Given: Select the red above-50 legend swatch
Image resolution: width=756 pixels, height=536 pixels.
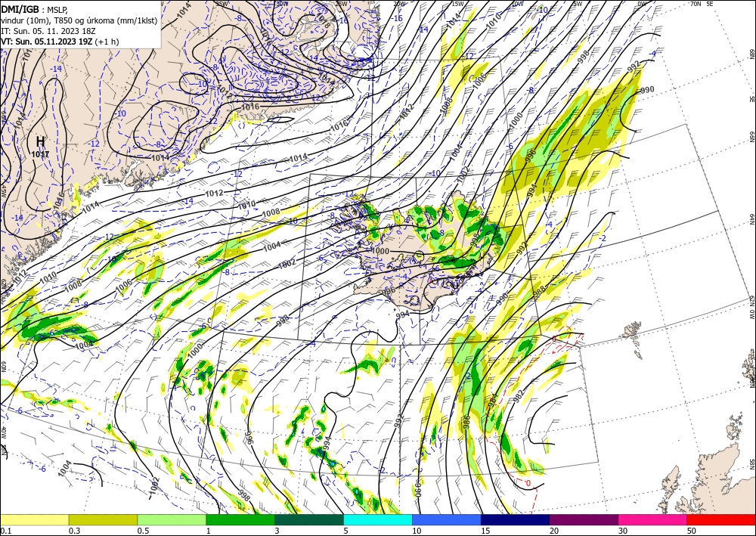Looking at the screenshot, I should pos(721,519).
